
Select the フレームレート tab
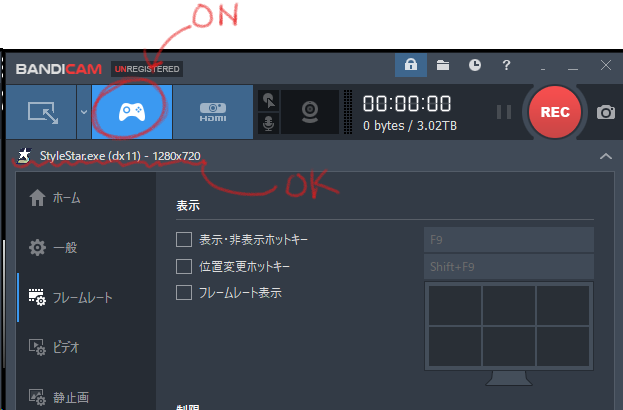pos(87,298)
